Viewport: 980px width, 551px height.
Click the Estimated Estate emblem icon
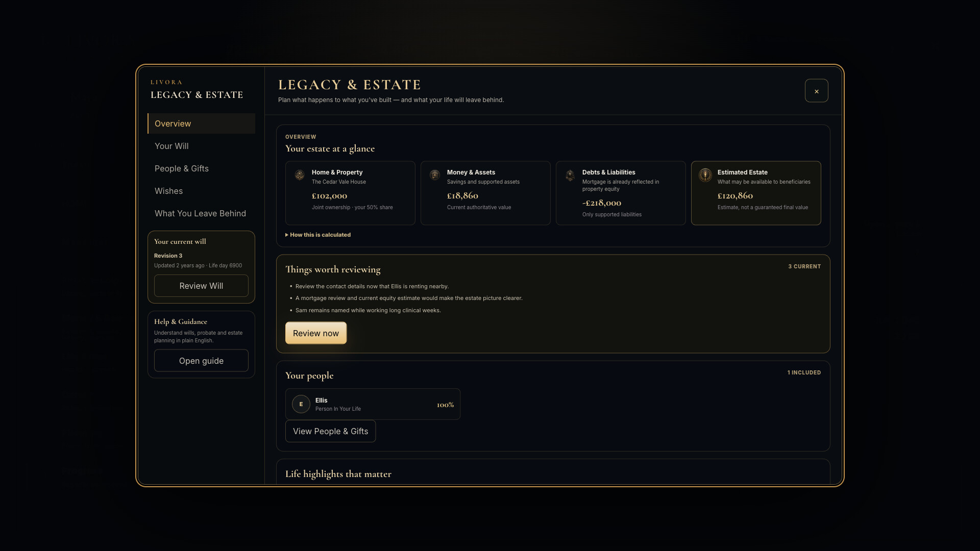coord(705,175)
